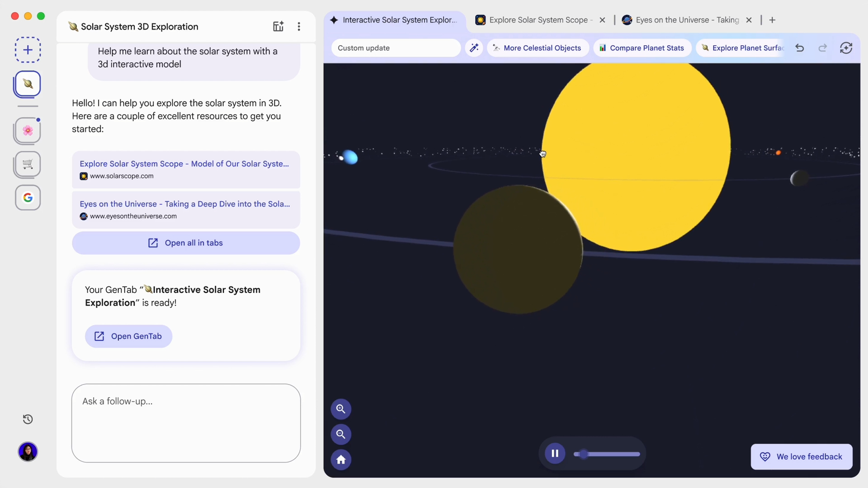Click the Open GenTab button
This screenshot has height=488, width=868.
(128, 336)
